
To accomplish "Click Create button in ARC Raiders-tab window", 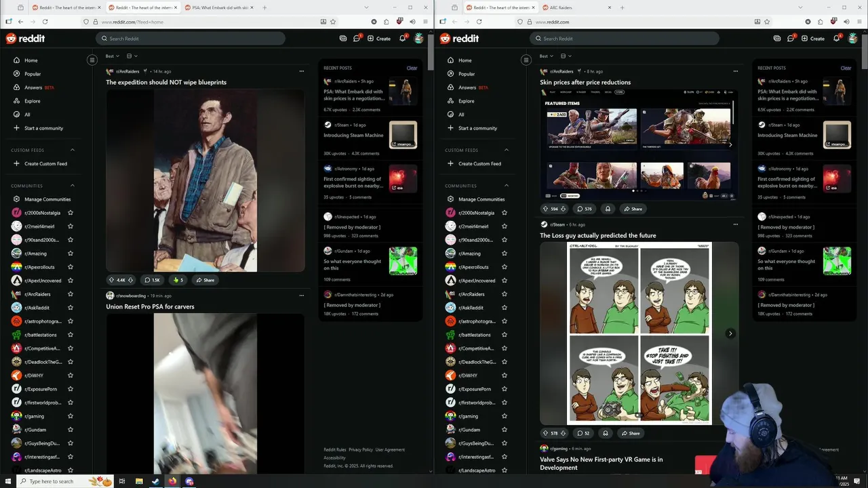I will (812, 39).
